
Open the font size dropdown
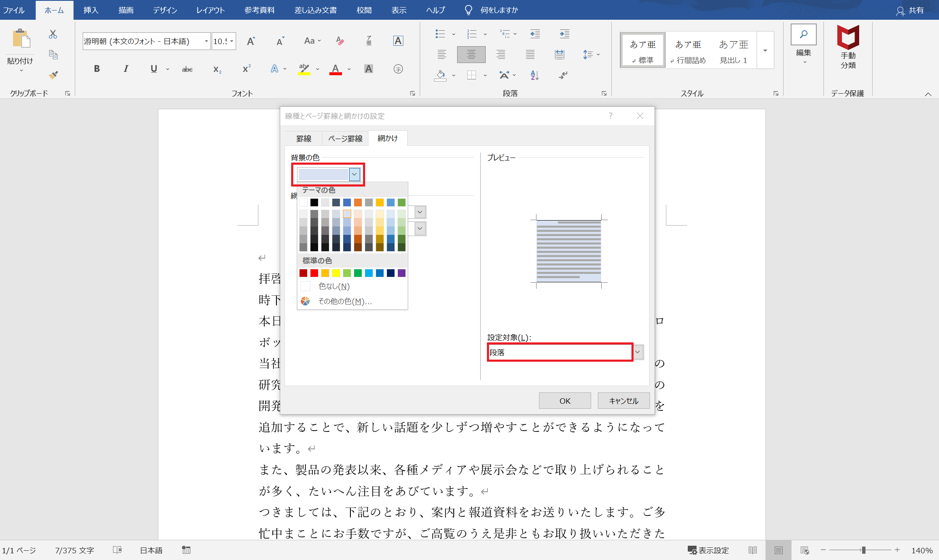coord(231,41)
